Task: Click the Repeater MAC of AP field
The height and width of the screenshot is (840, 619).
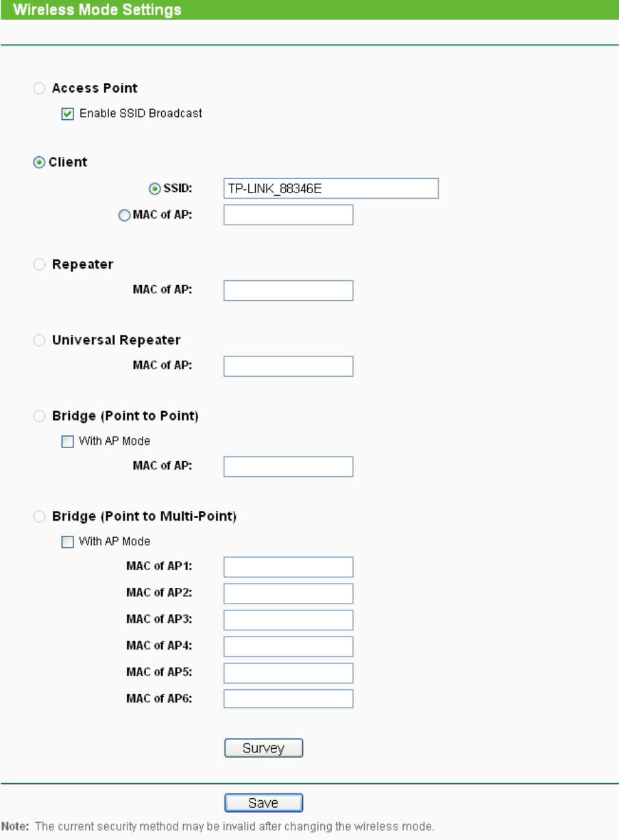Action: [x=288, y=291]
